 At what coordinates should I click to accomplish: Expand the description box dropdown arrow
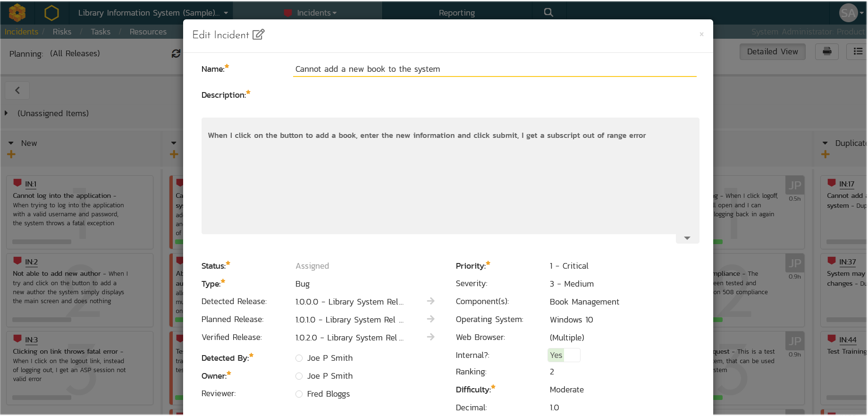coord(687,238)
